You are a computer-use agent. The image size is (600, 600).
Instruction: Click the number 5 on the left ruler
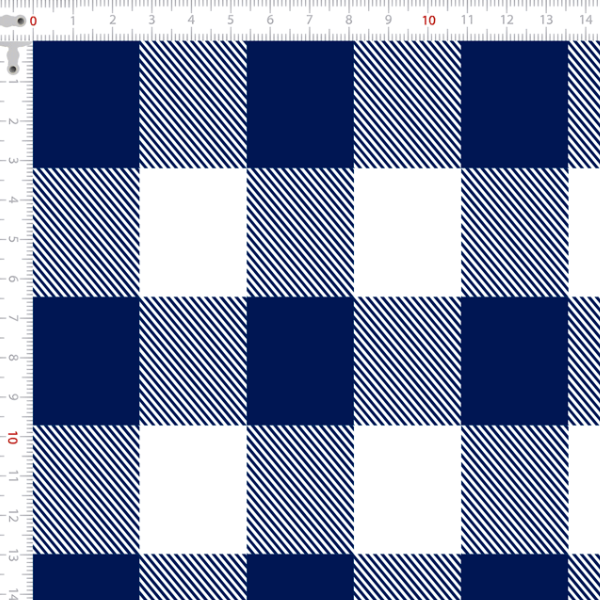tap(13, 240)
